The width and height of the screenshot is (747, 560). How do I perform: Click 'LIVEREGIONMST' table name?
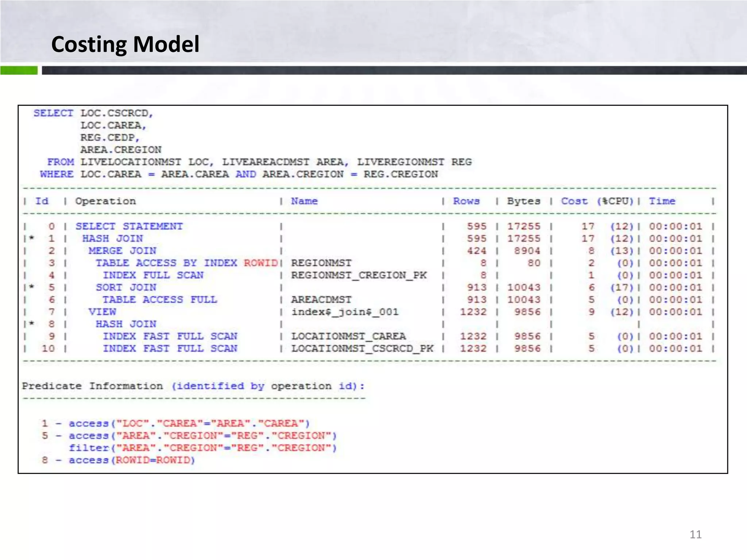click(400, 162)
